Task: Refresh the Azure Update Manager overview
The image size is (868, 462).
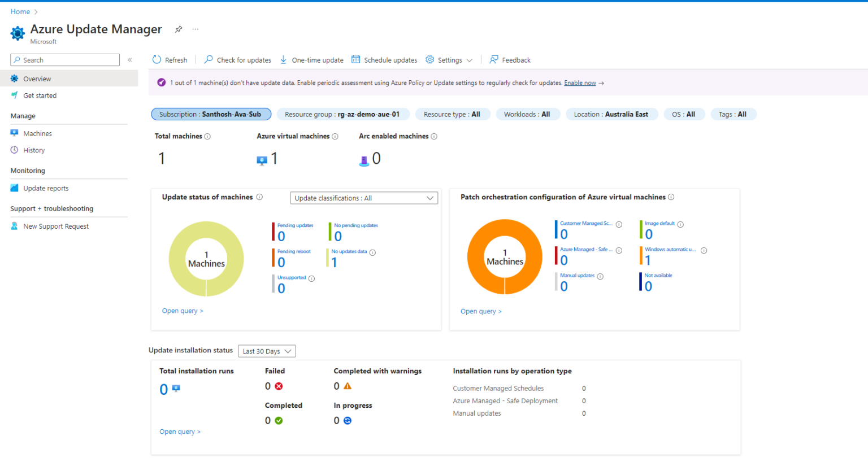Action: pos(169,59)
